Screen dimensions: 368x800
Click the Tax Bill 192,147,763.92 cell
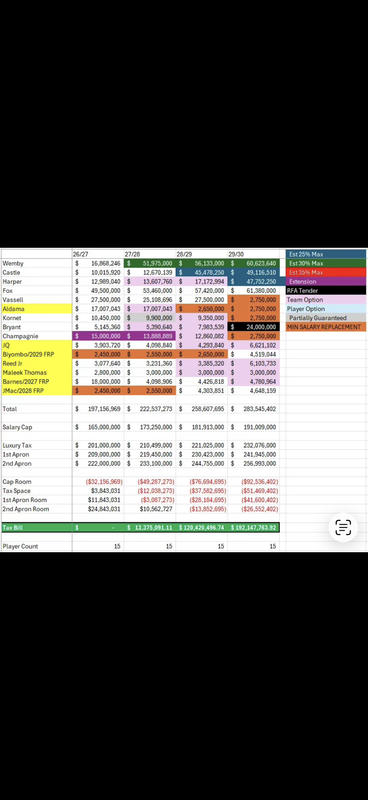254,528
